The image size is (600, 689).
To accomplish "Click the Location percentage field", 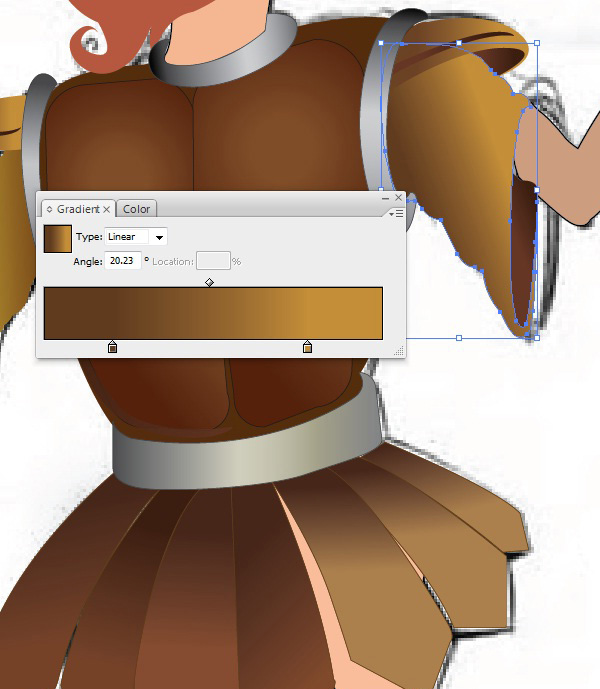I will coord(213,261).
